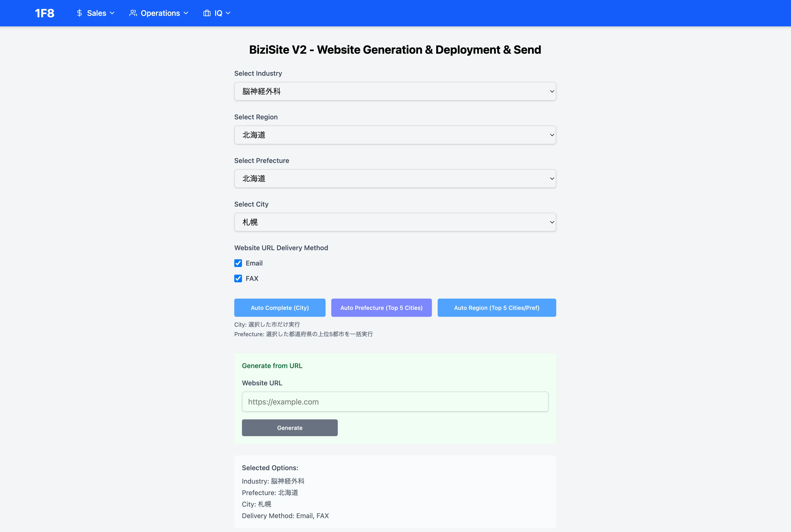Screen dimensions: 791x532
Task: Click the chevron next to Sales
Action: pyautogui.click(x=112, y=13)
